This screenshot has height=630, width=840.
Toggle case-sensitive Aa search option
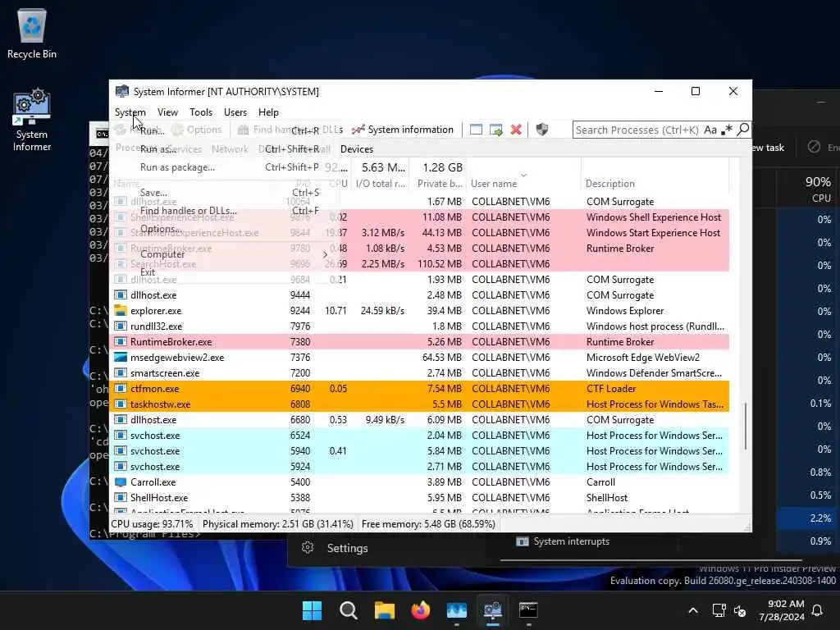[x=710, y=130]
